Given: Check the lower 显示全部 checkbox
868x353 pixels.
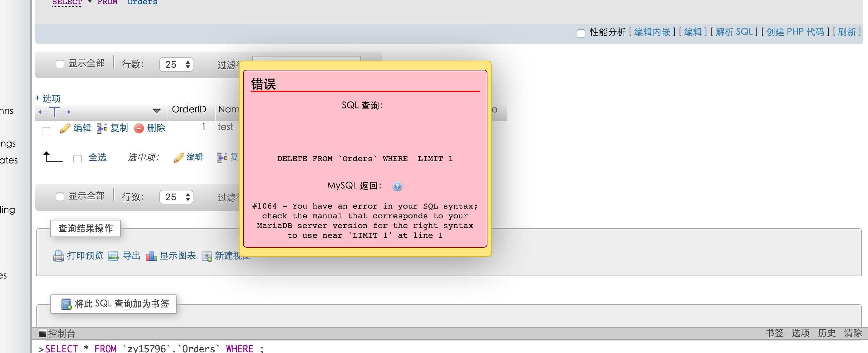Looking at the screenshot, I should (x=60, y=197).
